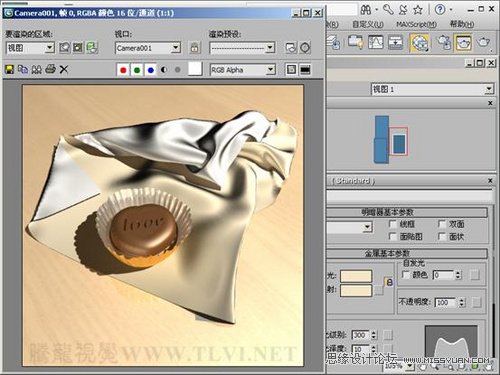Copy the rendered image to clipboard
Viewport: 500px width, 375px height.
tap(23, 69)
